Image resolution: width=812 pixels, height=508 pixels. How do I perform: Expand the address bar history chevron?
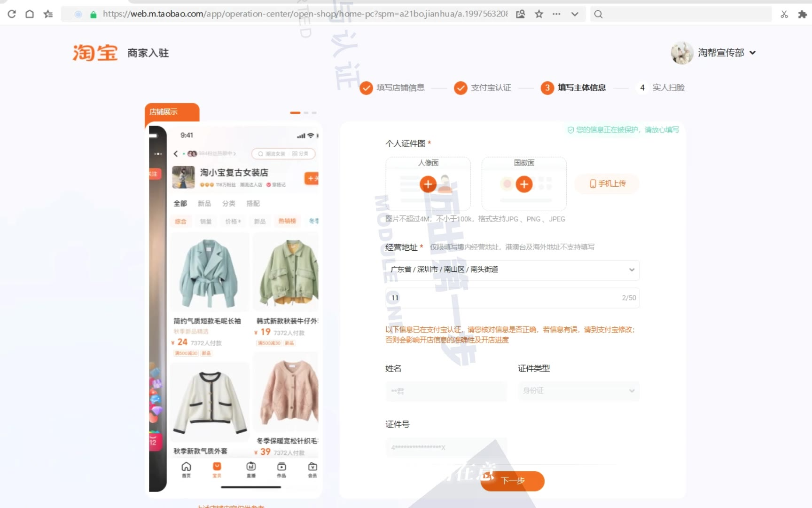coord(574,14)
